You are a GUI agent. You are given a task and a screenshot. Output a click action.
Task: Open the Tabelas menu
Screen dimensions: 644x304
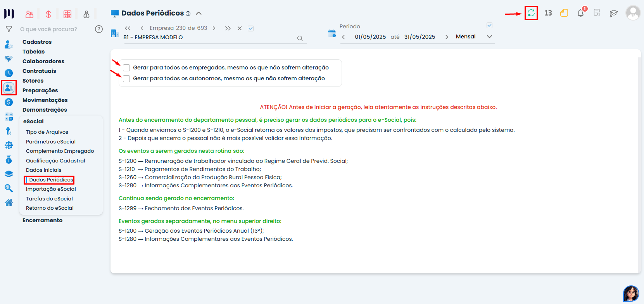pos(33,52)
